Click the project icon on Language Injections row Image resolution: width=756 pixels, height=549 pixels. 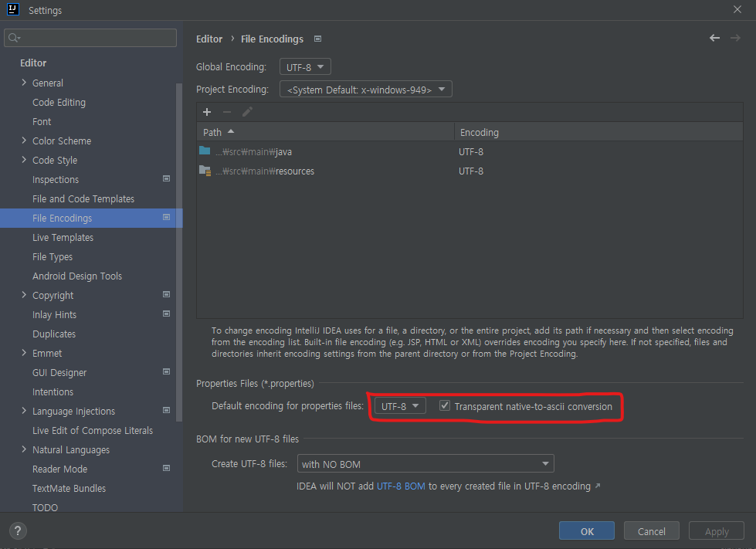click(x=166, y=410)
